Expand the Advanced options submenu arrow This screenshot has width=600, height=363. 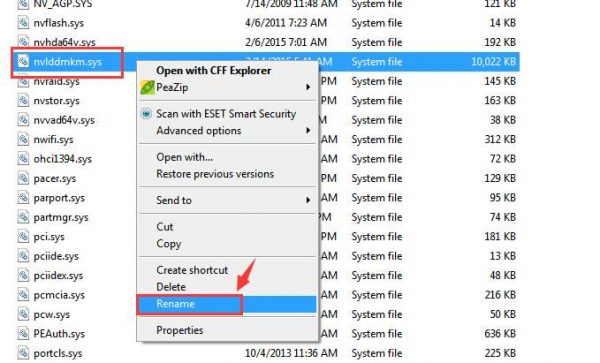click(308, 131)
